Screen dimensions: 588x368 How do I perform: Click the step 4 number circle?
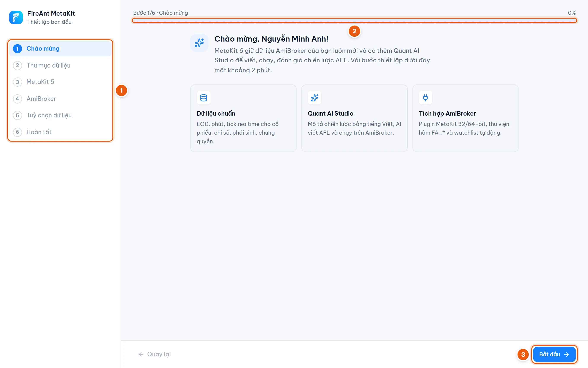18,98
